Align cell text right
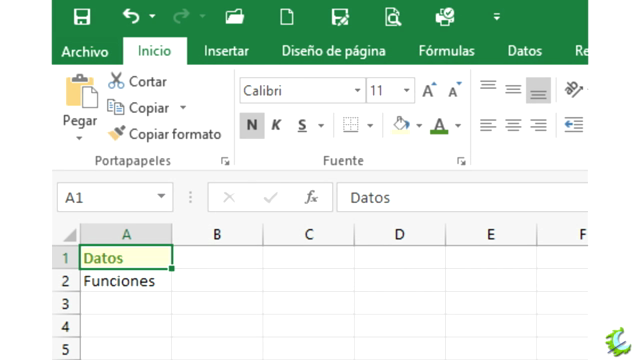Image resolution: width=640 pixels, height=360 pixels. tap(538, 125)
